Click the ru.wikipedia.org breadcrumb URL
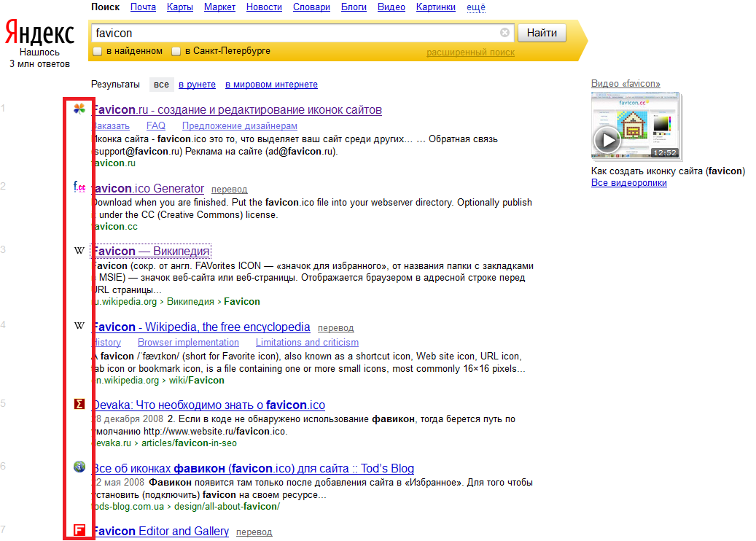This screenshot has width=756, height=541. click(176, 302)
